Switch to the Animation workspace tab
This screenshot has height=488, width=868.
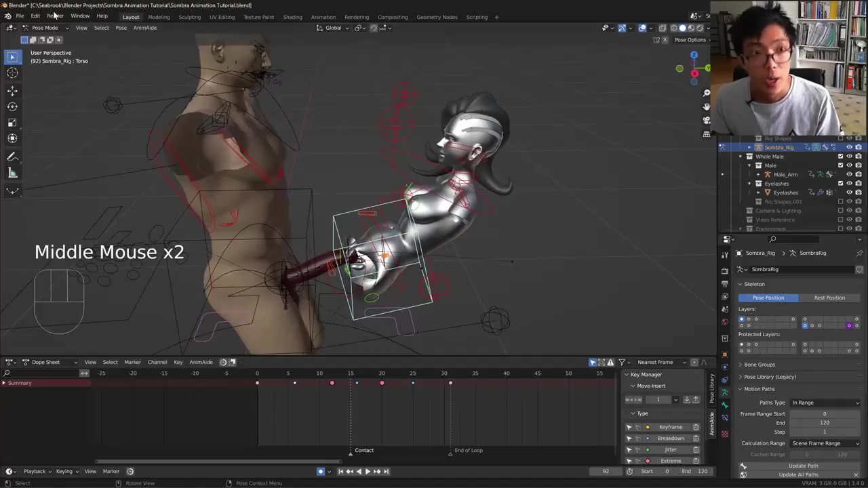(x=323, y=17)
